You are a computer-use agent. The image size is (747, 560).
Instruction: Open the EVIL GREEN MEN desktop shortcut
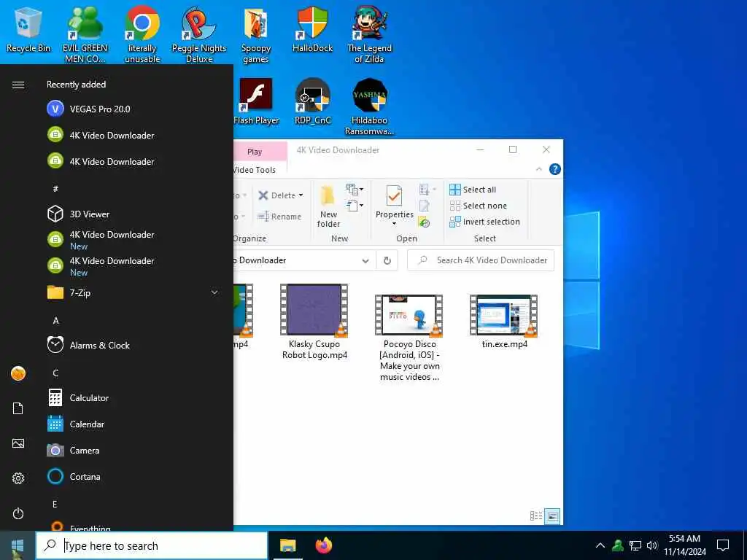[x=85, y=35]
